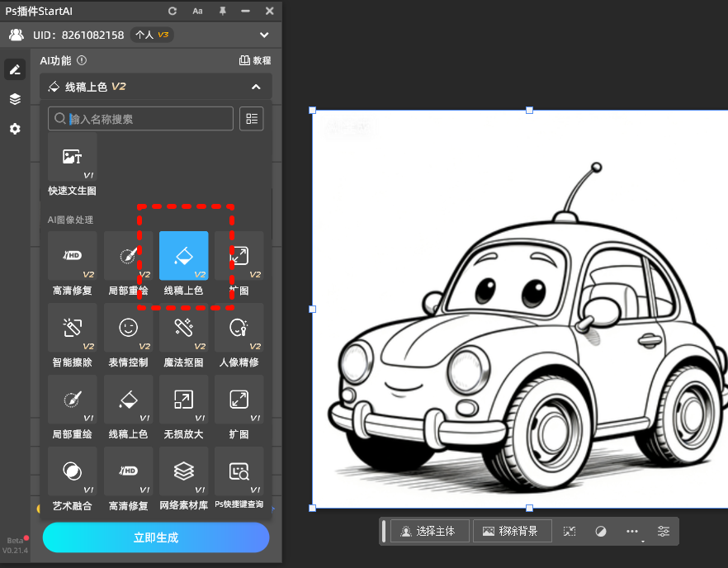Screen dimensions: 728x568
Task: Select the 快速文生图 tool
Action: point(72,157)
